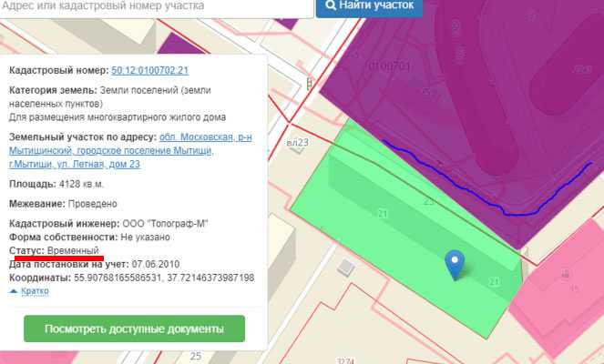
Task: Click the magnifier icon on Найти участок
Action: [330, 5]
